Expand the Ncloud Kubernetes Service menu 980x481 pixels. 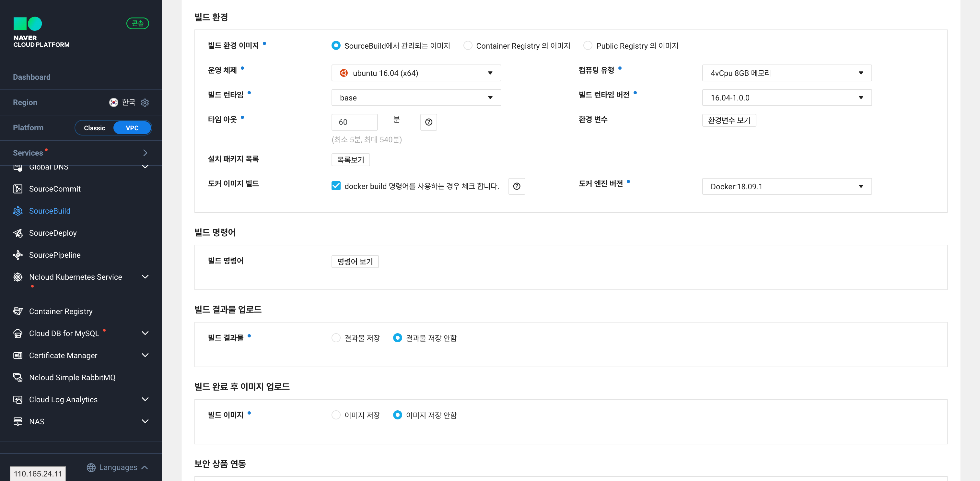coord(145,277)
